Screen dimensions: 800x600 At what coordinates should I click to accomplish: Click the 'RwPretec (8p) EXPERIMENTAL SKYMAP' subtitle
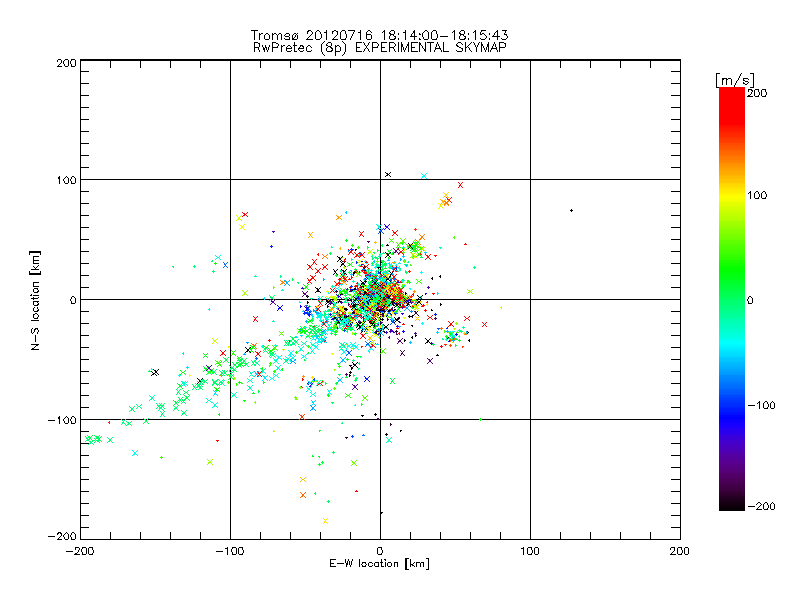click(380, 48)
